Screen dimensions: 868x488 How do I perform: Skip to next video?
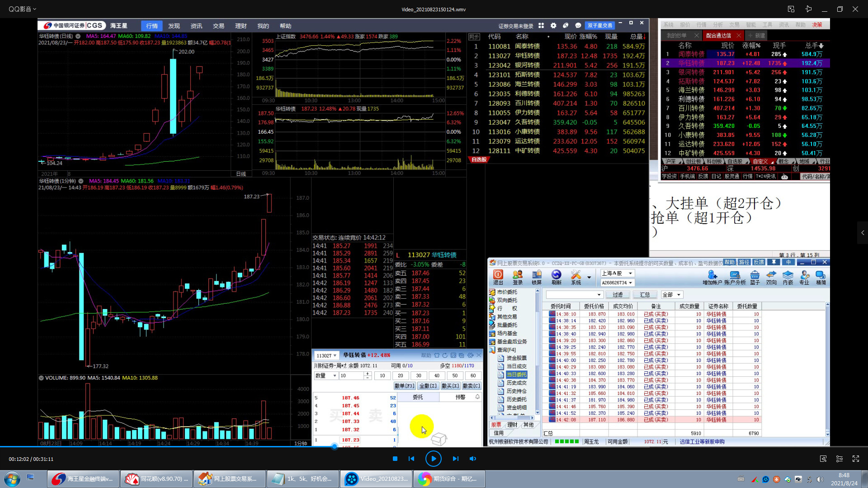[x=456, y=459]
